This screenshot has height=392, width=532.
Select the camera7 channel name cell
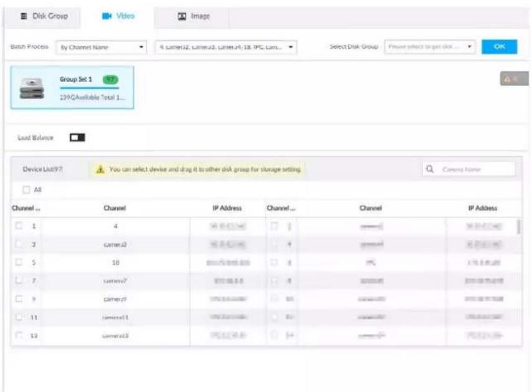click(x=115, y=281)
